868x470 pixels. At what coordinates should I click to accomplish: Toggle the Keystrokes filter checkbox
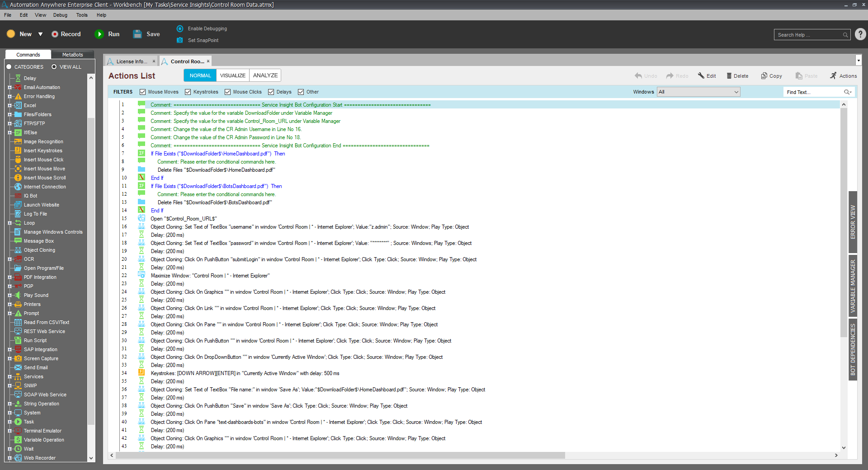click(188, 92)
